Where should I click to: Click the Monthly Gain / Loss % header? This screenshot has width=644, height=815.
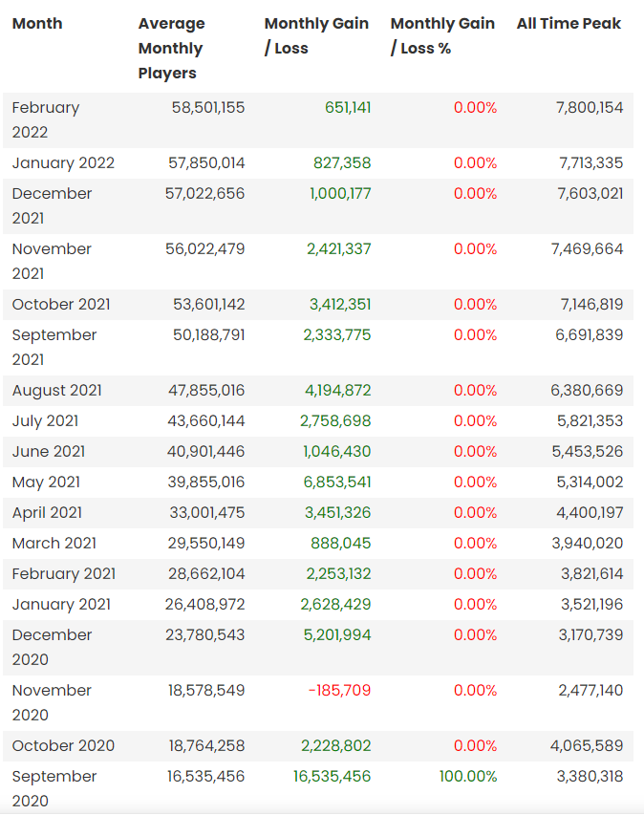(x=442, y=35)
